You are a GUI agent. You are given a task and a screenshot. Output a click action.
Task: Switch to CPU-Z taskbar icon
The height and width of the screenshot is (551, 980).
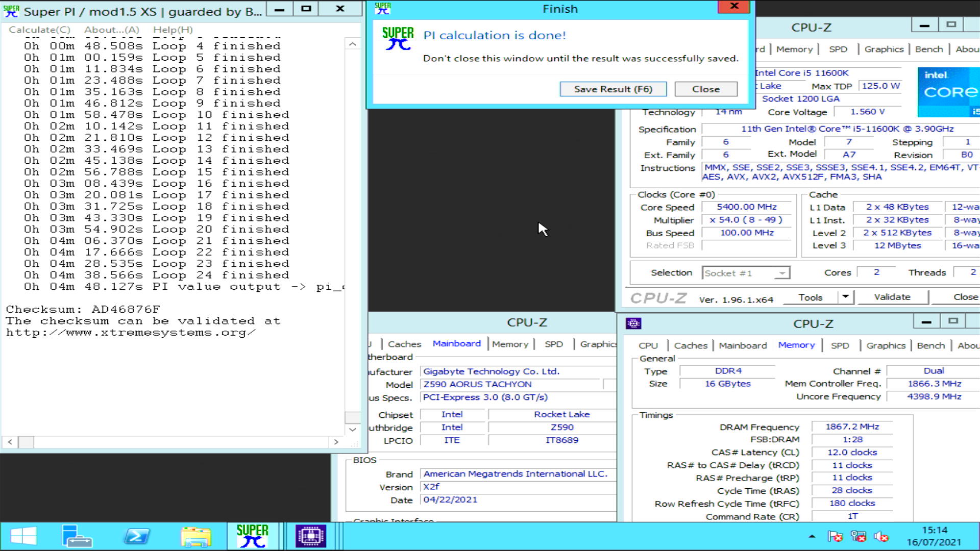point(310,536)
